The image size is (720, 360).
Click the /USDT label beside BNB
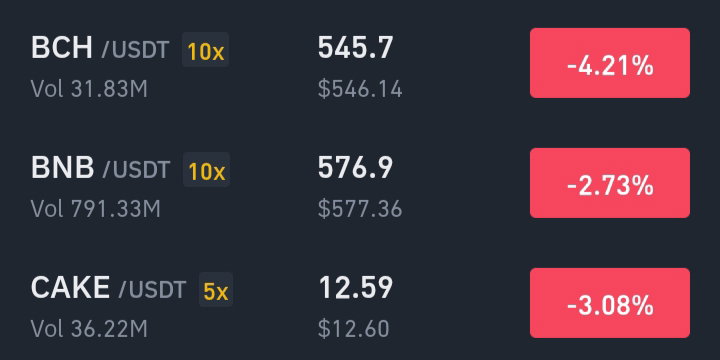coord(136,170)
